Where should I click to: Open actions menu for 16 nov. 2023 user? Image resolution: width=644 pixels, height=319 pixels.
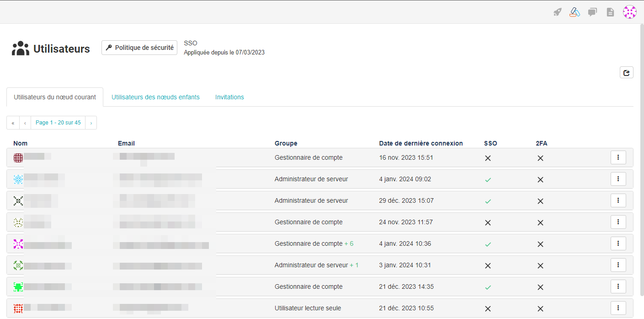coord(618,157)
